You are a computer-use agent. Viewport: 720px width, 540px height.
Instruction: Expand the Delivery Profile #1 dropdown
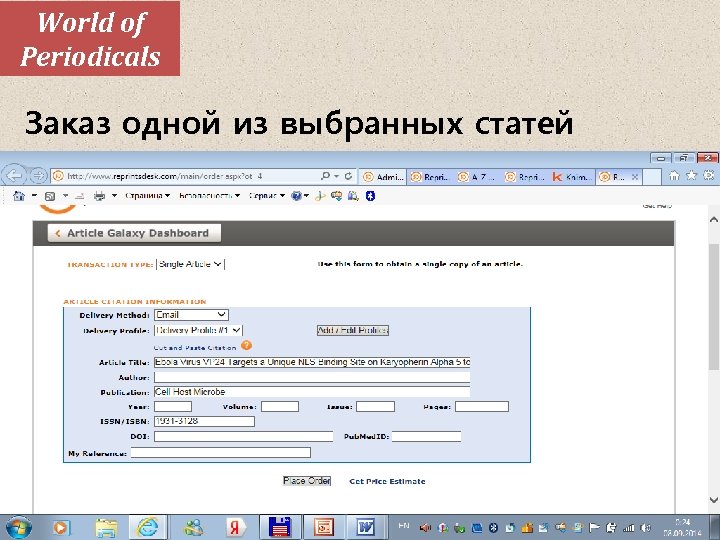tap(198, 330)
